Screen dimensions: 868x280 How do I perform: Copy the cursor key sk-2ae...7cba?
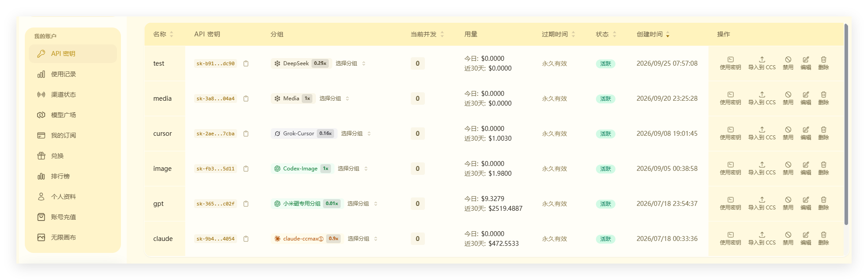(x=246, y=134)
